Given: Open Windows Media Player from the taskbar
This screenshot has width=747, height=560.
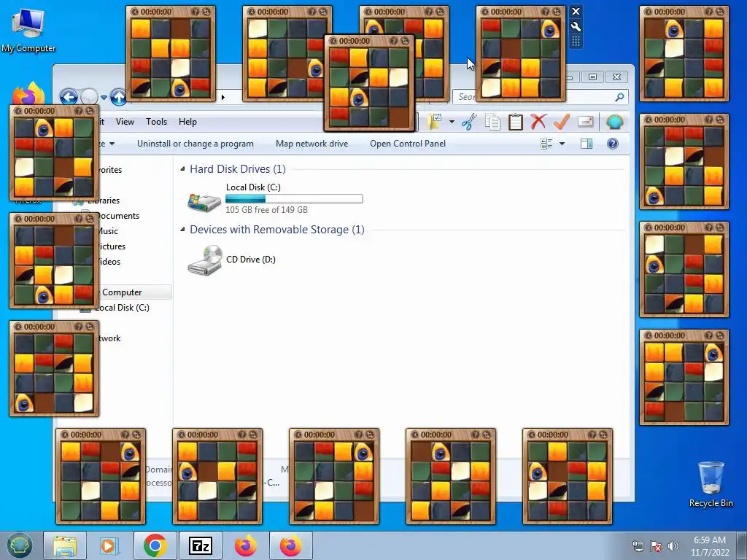Looking at the screenshot, I should (109, 545).
